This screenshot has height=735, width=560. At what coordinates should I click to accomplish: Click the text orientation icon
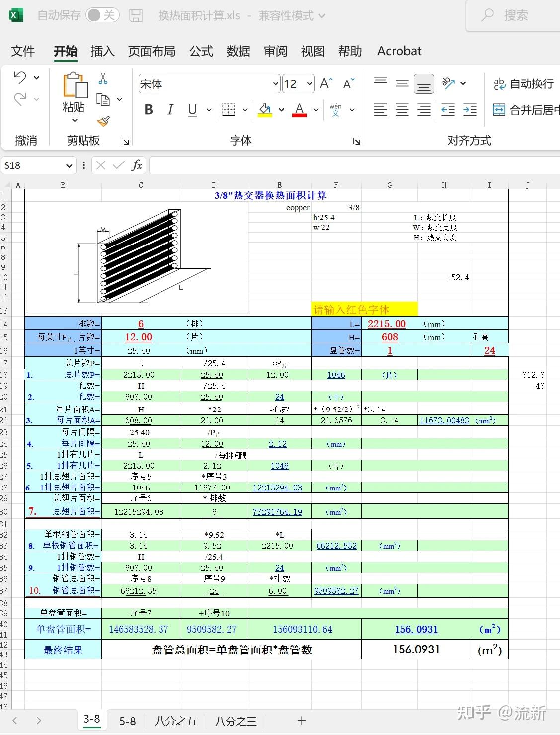pos(449,83)
